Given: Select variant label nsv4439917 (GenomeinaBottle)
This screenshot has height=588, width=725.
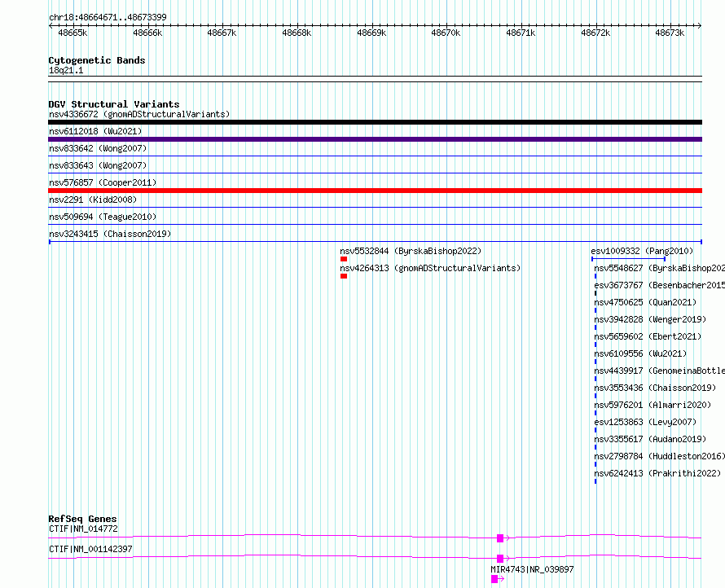Looking at the screenshot, I should coord(659,371).
